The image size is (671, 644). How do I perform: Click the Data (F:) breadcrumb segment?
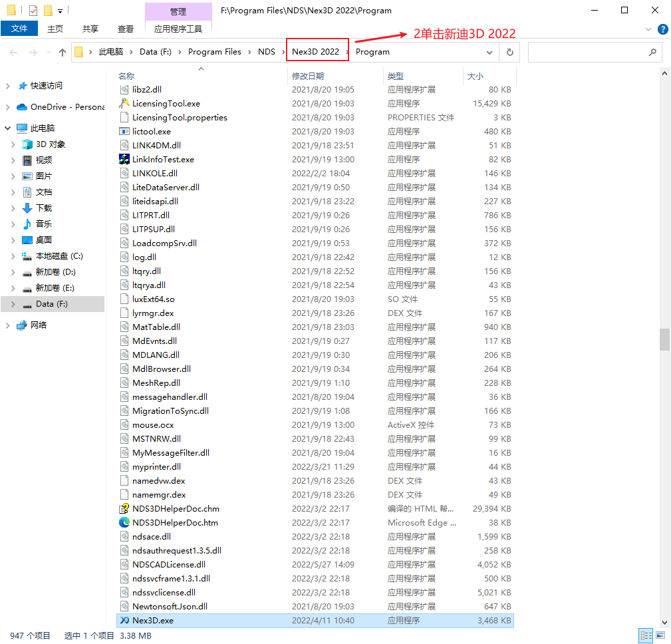pos(156,52)
